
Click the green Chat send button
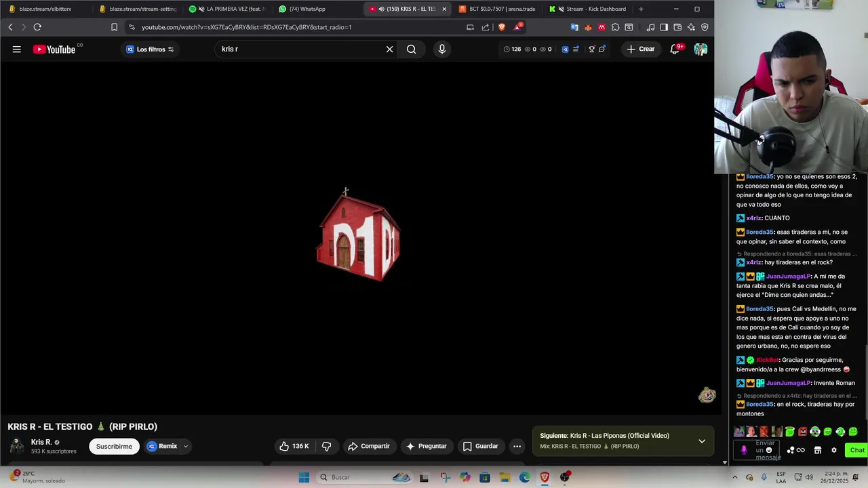coord(857,450)
